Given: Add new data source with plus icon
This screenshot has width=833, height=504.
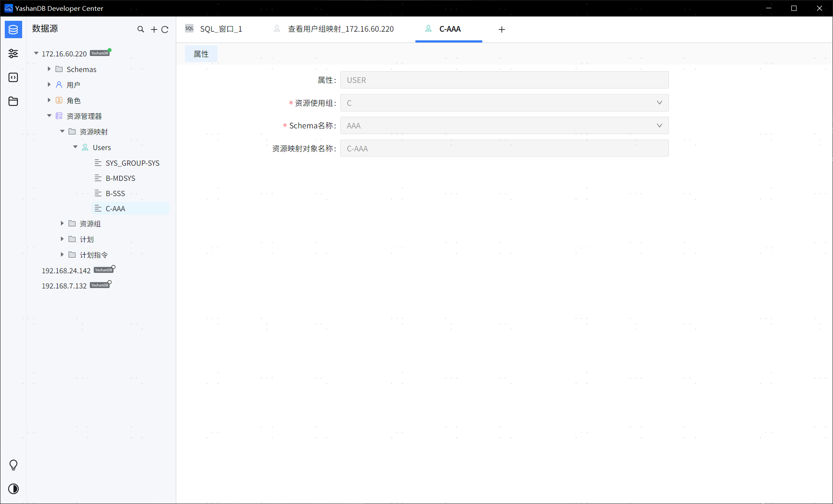Looking at the screenshot, I should (x=154, y=29).
